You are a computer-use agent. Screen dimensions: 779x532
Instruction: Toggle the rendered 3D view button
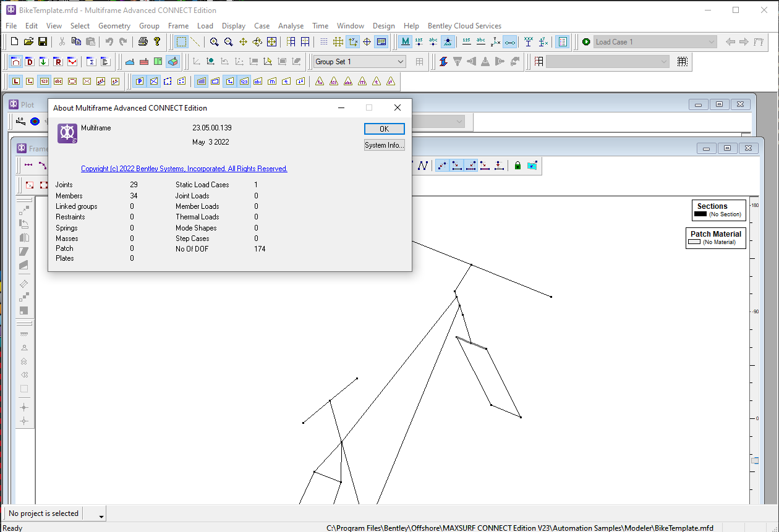tap(173, 62)
